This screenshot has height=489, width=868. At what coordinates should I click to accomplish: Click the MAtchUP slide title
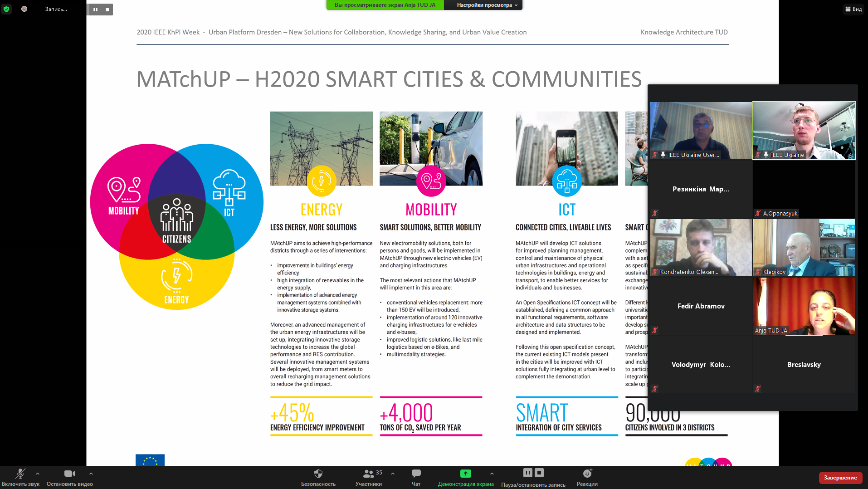click(x=389, y=79)
